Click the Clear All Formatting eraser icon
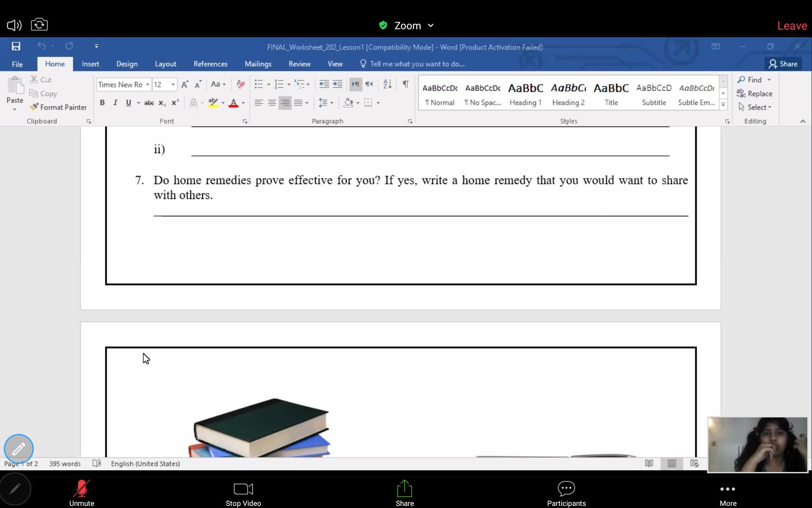The height and width of the screenshot is (508, 812). click(x=241, y=84)
